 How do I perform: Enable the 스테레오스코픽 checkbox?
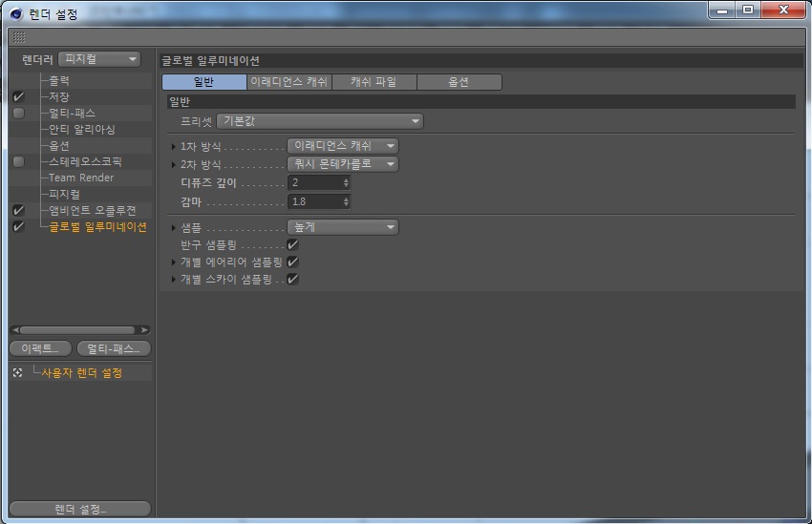click(x=18, y=162)
